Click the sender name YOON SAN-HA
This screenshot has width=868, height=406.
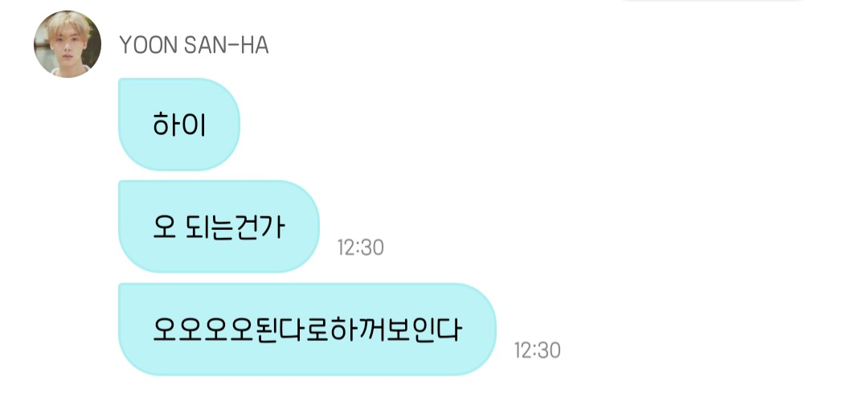pyautogui.click(x=194, y=45)
